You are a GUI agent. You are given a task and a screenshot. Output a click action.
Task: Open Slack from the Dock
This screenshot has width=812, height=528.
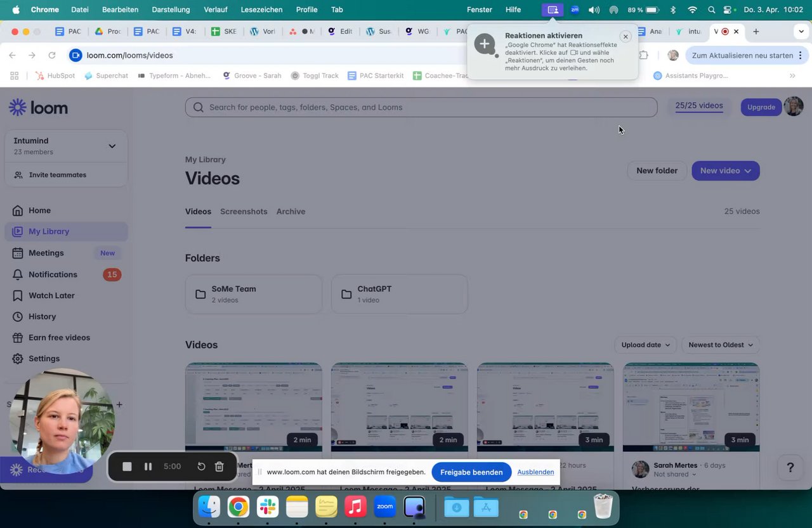tap(268, 506)
